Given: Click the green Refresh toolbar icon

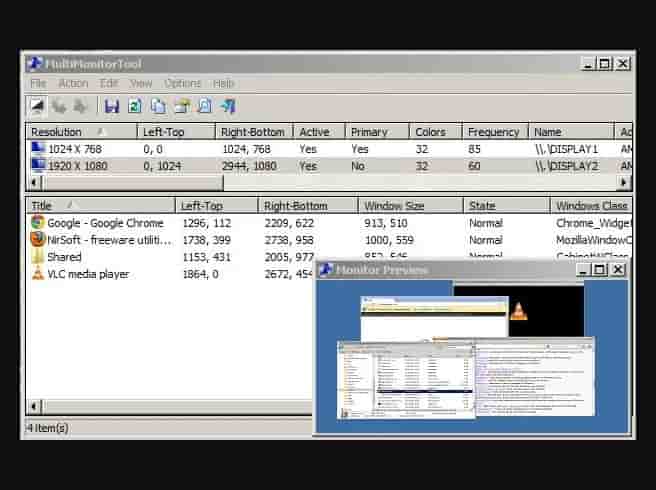Looking at the screenshot, I should (x=135, y=106).
